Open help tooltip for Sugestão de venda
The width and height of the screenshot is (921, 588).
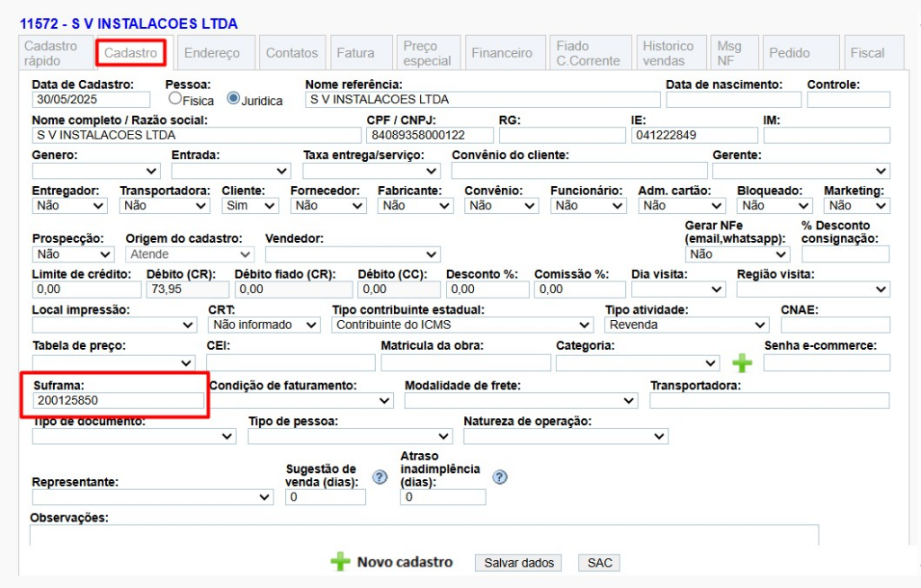pyautogui.click(x=379, y=477)
